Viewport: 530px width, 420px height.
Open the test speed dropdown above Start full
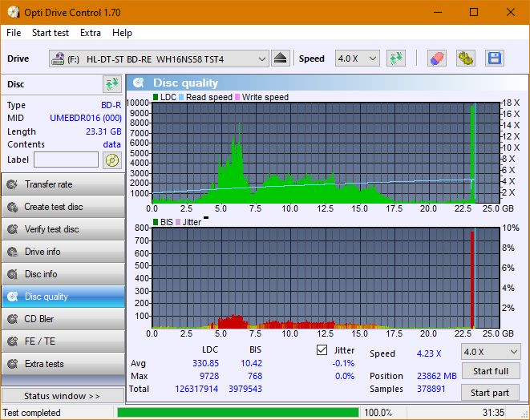[x=491, y=352]
